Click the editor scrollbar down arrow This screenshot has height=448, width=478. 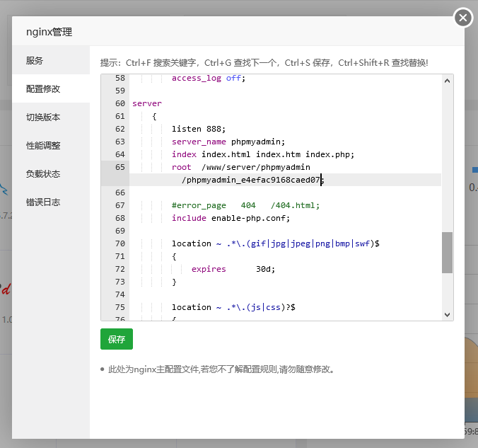coord(447,314)
